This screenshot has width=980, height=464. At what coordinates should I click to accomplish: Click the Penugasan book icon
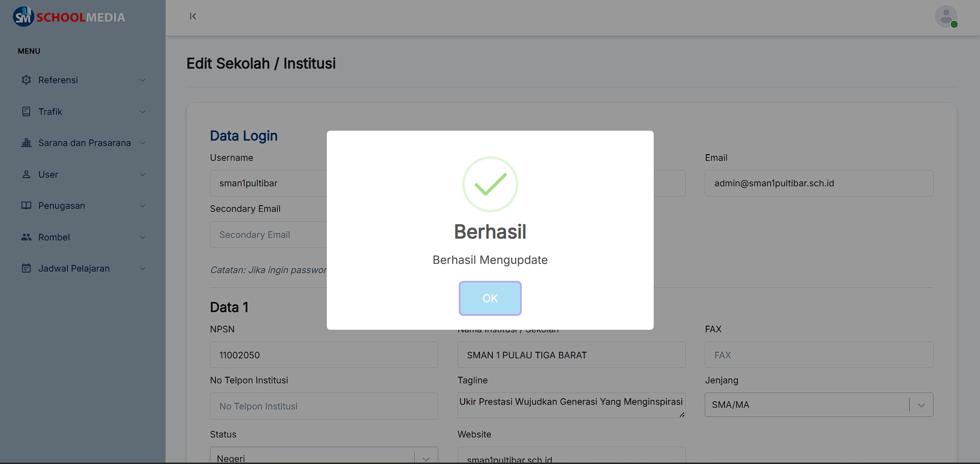click(26, 206)
